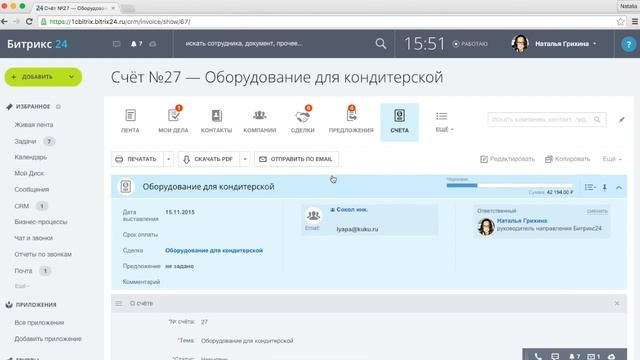The image size is (640, 360).
Task: Open the Ещё actions dropdown
Action: pyautogui.click(x=612, y=159)
